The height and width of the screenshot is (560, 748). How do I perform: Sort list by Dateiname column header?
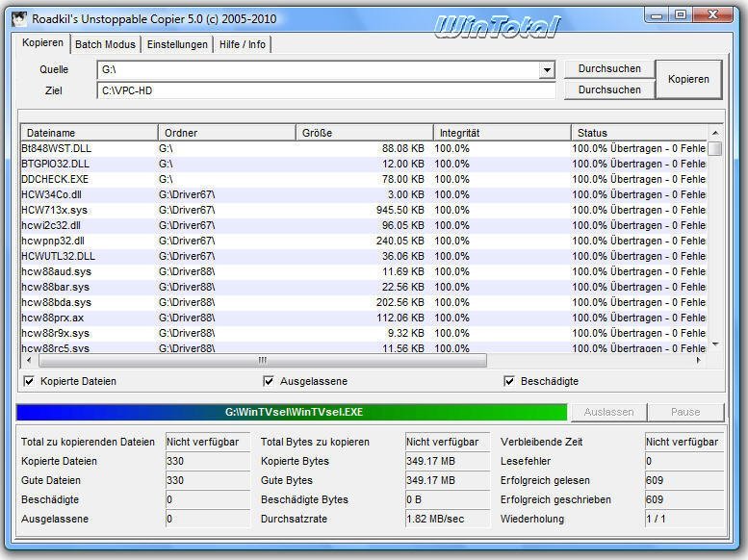pos(89,133)
